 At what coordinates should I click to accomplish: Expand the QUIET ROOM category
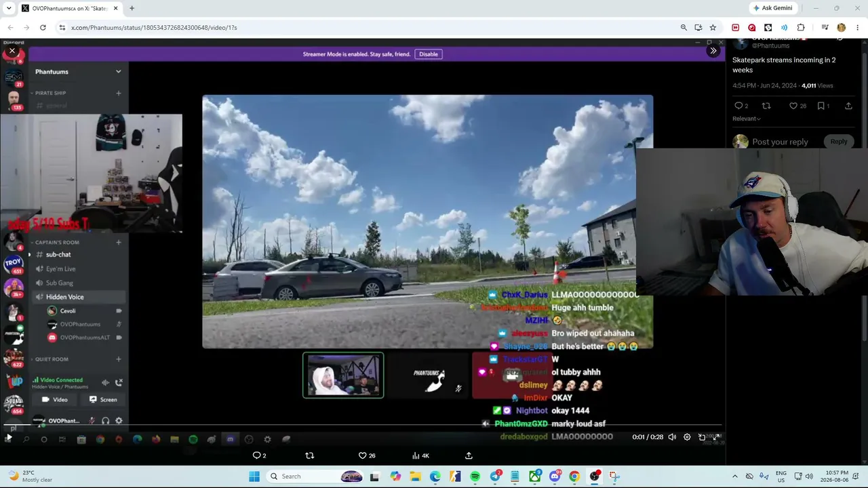pos(49,359)
